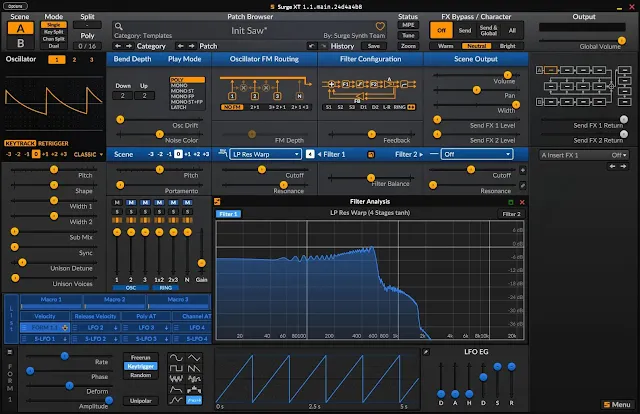
Task: Select the triangle LFO waveform icon
Action: pos(194,358)
